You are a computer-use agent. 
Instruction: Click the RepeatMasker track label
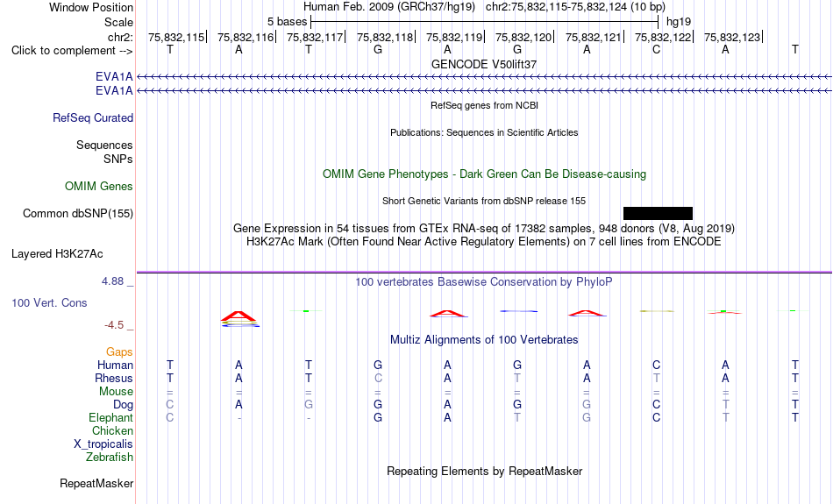[96, 483]
